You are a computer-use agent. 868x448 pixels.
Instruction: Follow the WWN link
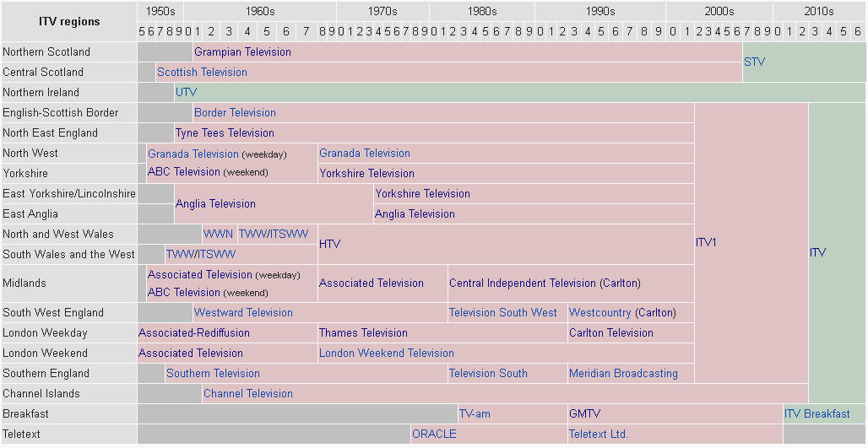tap(218, 234)
